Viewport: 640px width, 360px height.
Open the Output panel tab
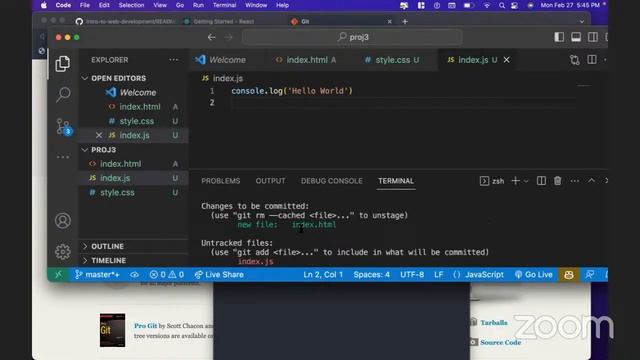[x=271, y=181]
